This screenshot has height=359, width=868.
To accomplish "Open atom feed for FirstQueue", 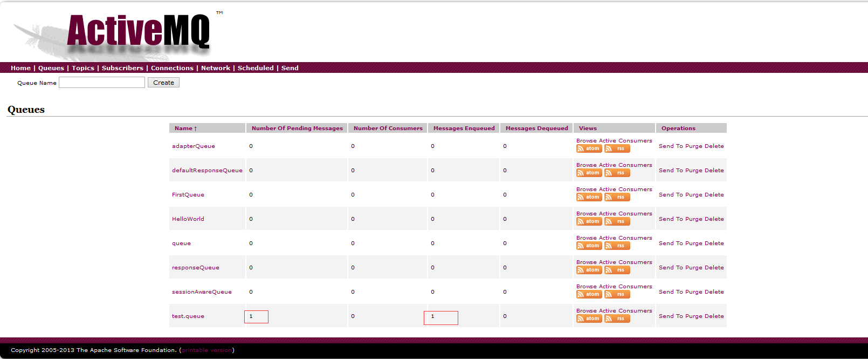I will pos(589,197).
